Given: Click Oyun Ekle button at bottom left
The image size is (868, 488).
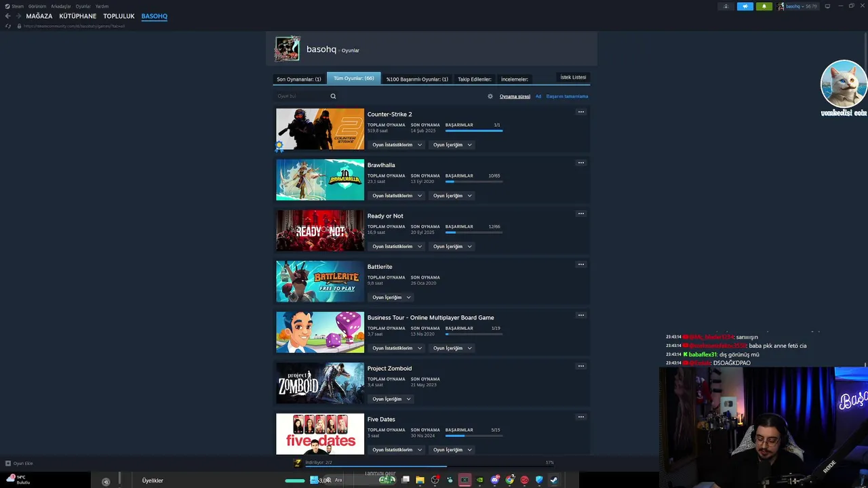Looking at the screenshot, I should point(19,464).
